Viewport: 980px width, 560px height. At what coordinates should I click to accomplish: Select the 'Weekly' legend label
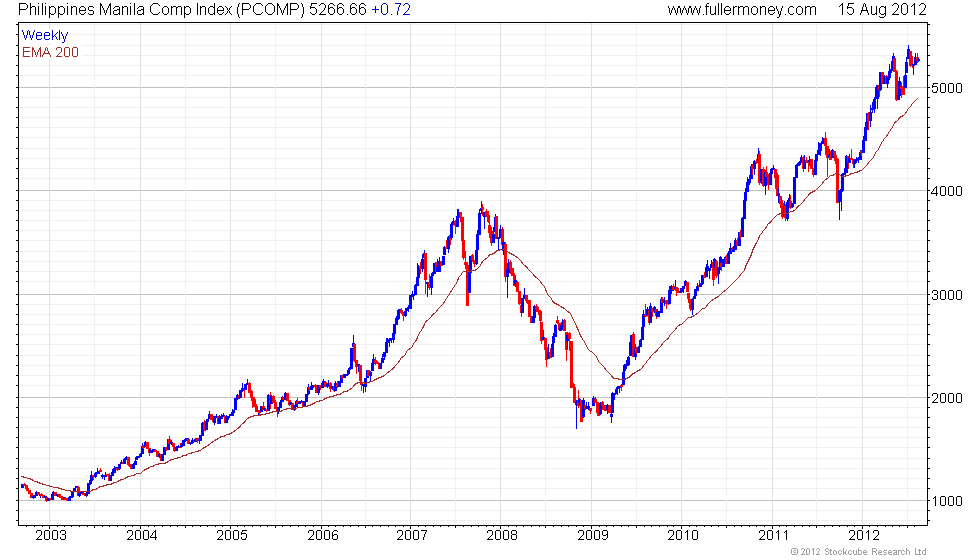pyautogui.click(x=44, y=36)
